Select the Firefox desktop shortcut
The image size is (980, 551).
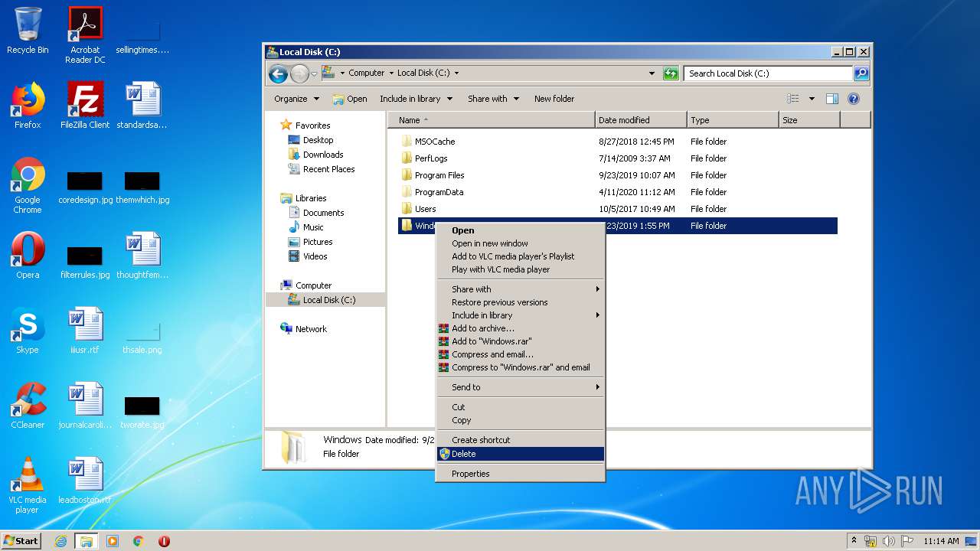(28, 106)
